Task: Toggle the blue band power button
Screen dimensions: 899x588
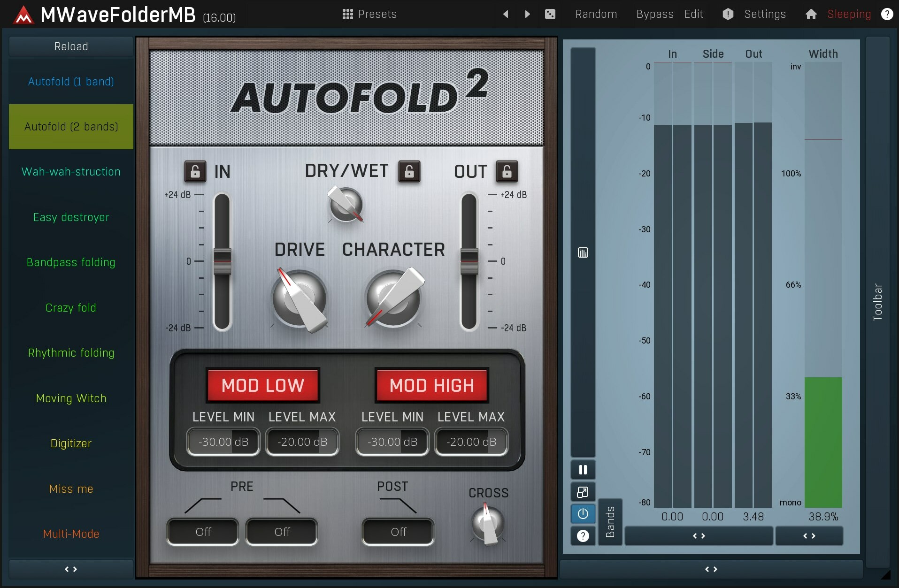Action: tap(583, 514)
